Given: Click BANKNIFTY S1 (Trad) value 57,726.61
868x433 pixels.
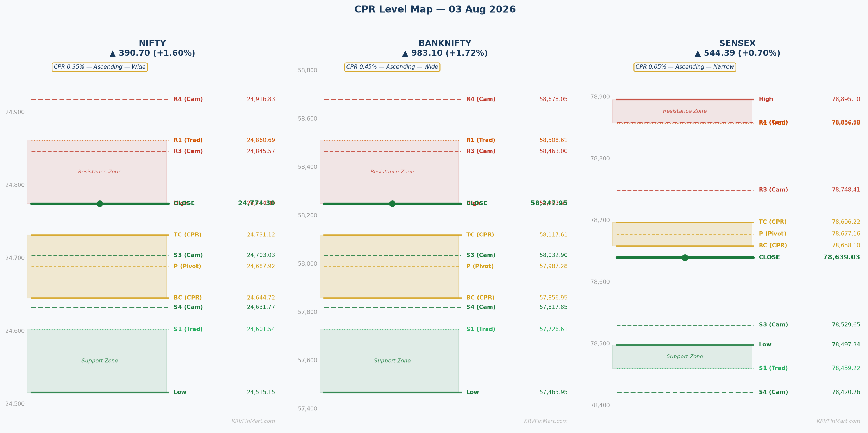Looking at the screenshot, I should [554, 329].
